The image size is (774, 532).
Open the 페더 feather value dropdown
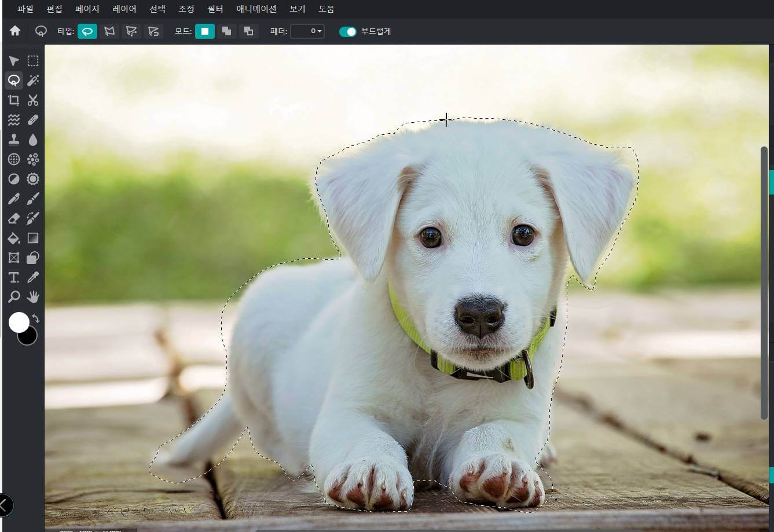click(x=307, y=31)
